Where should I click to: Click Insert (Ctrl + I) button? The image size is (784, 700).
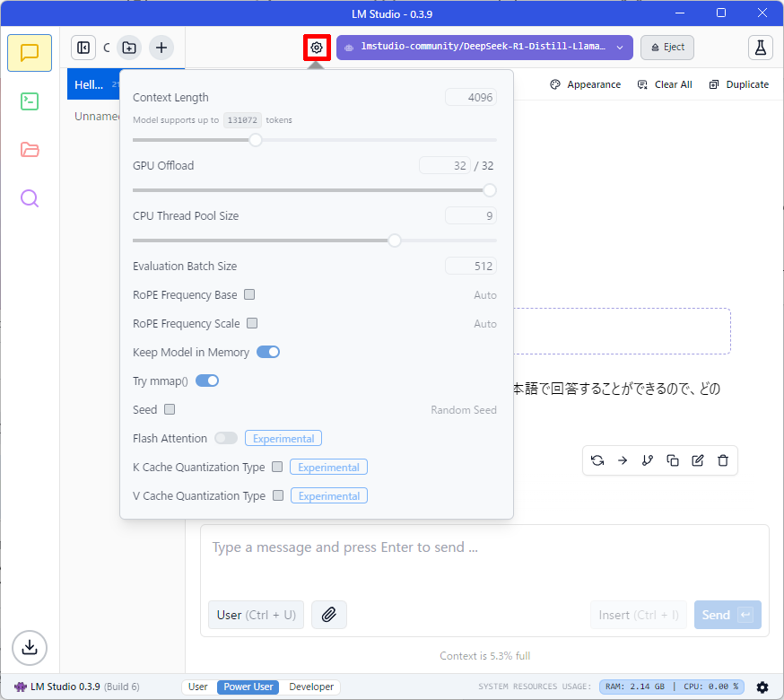coord(639,615)
